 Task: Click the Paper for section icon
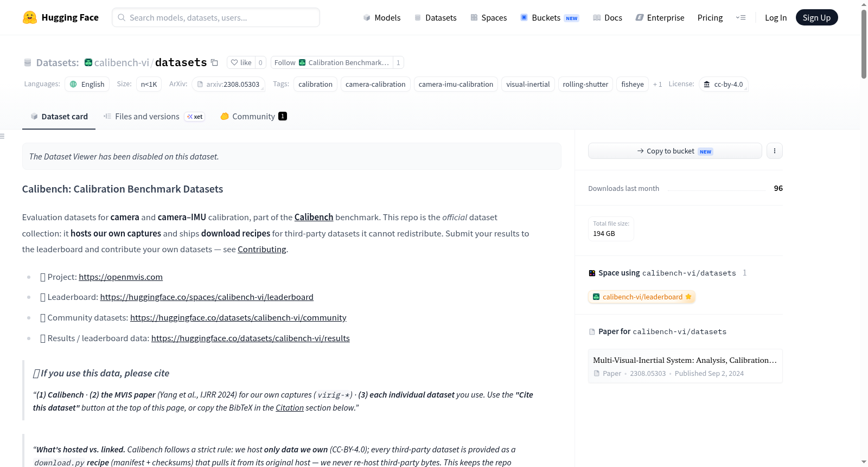592,331
